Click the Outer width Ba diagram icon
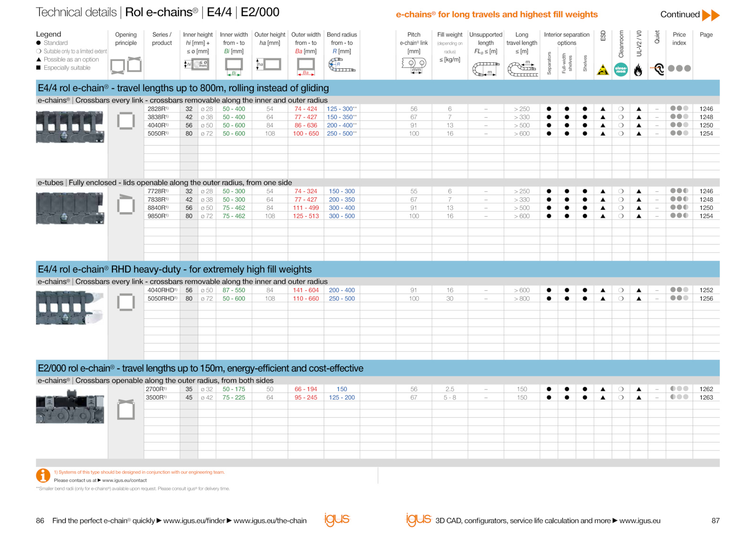Image resolution: width=756 pixels, height=534 pixels. click(306, 67)
